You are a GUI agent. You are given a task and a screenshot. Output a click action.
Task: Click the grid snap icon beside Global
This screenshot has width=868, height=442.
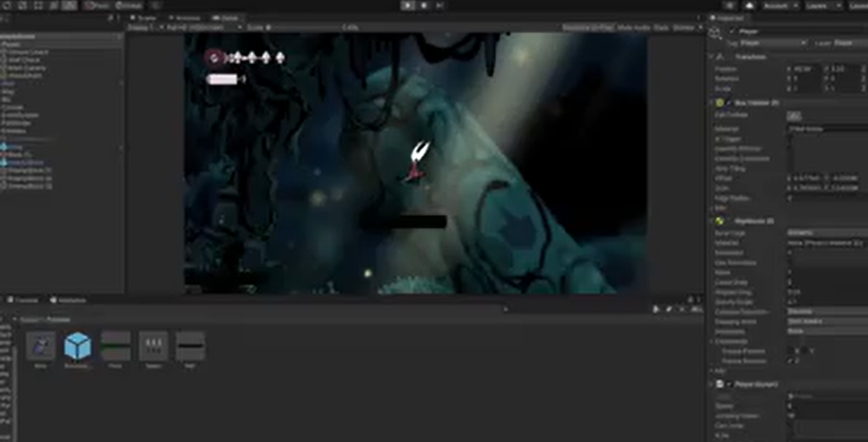pyautogui.click(x=156, y=6)
